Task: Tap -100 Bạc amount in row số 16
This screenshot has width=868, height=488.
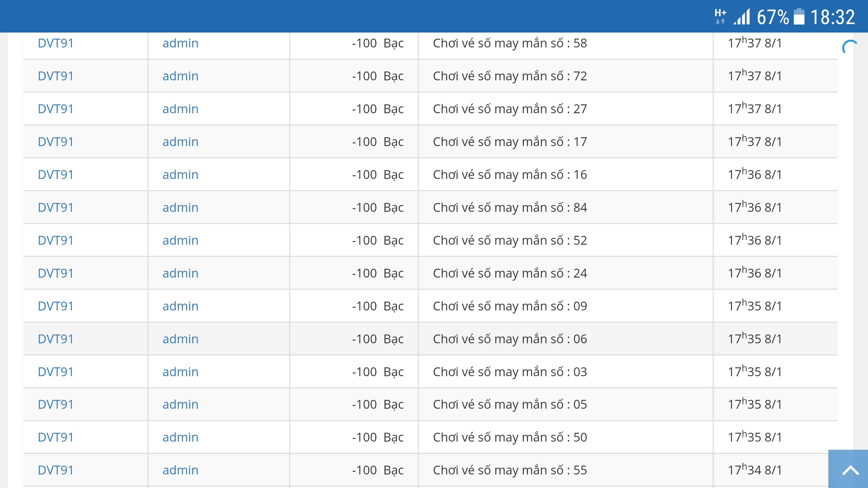Action: pos(378,175)
